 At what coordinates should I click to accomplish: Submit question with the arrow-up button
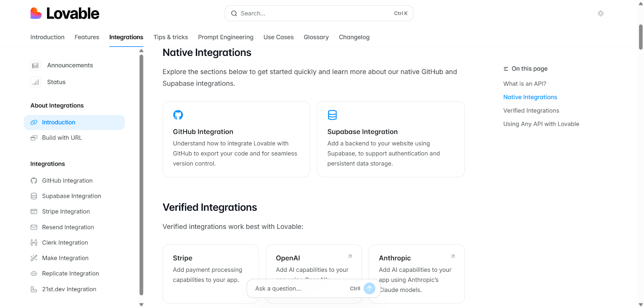369,288
